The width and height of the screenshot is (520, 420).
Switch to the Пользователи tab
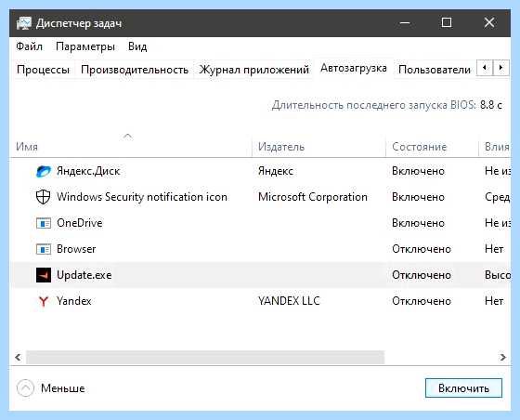435,70
